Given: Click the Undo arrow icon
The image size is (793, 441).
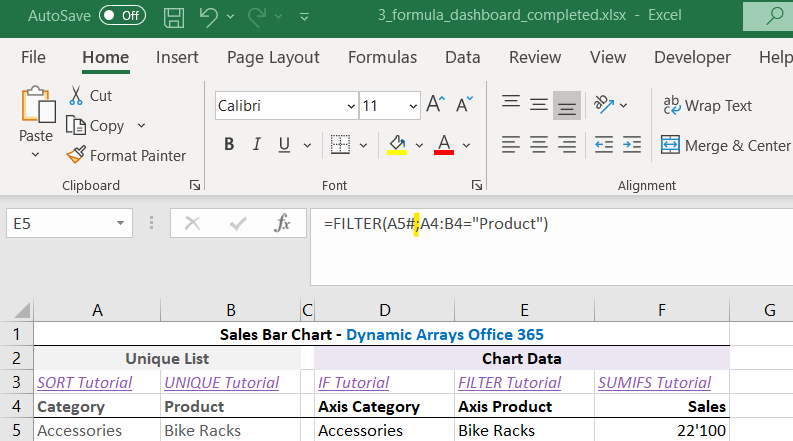Looking at the screenshot, I should [x=208, y=16].
